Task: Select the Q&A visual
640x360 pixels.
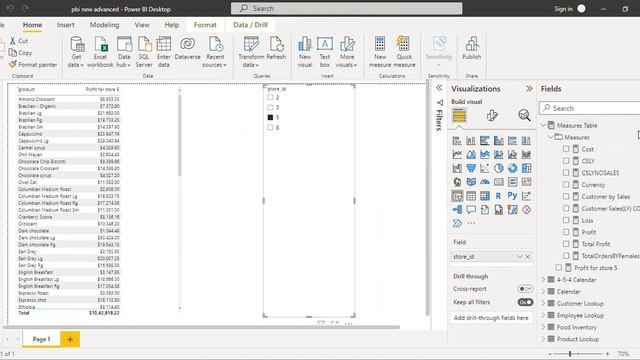Action: point(471,210)
